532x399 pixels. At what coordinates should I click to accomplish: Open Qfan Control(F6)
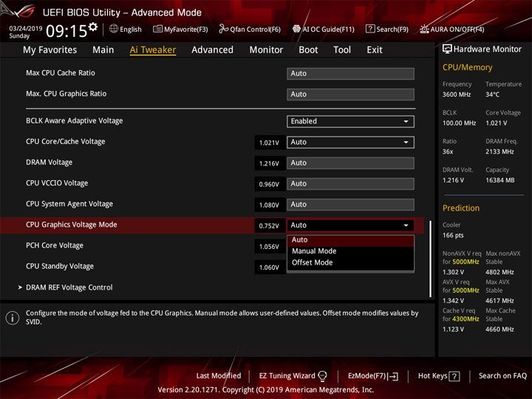click(250, 29)
